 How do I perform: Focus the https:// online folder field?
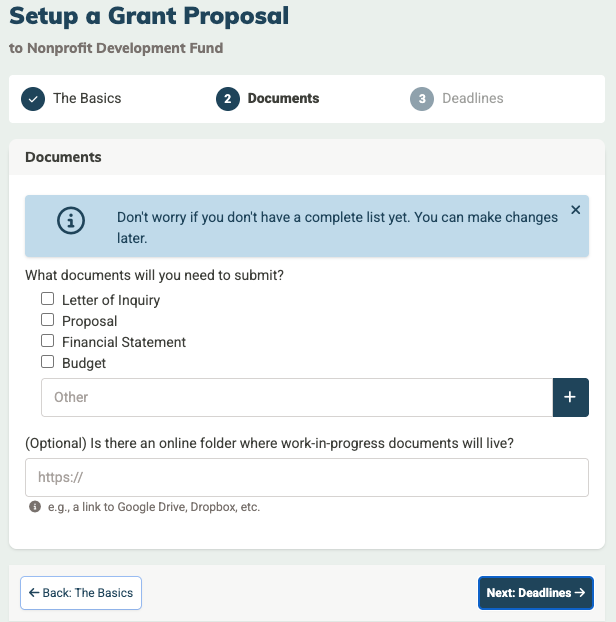coord(307,477)
